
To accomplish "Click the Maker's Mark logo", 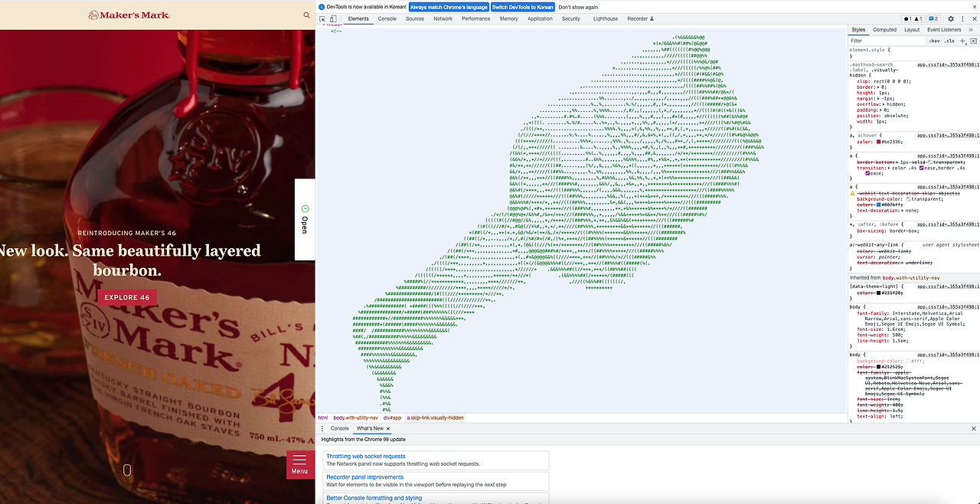I will (129, 15).
